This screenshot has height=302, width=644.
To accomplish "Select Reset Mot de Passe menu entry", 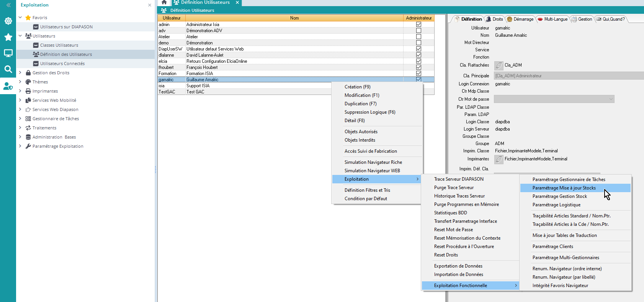I will pyautogui.click(x=453, y=230).
